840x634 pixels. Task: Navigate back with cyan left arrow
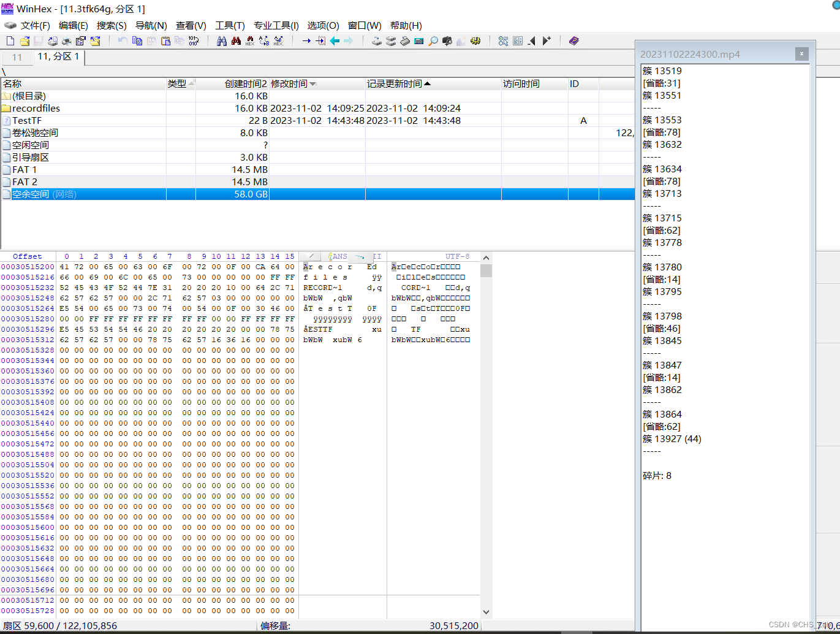pos(335,41)
